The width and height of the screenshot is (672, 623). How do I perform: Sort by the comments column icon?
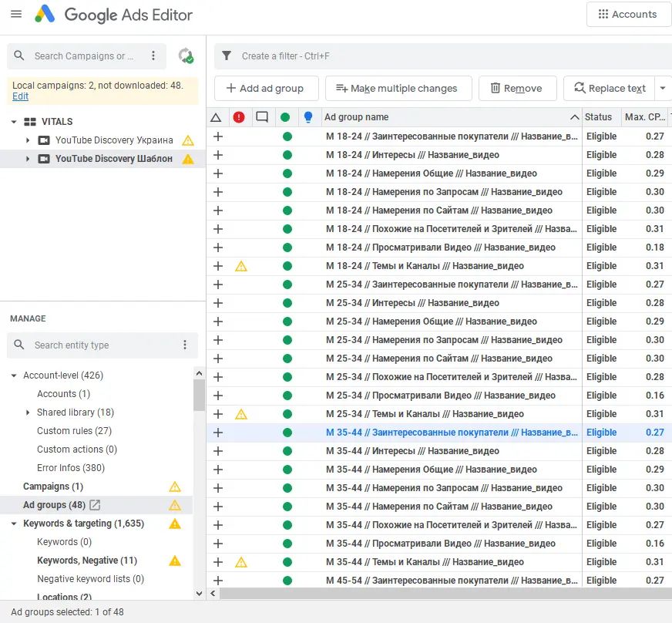click(x=262, y=116)
